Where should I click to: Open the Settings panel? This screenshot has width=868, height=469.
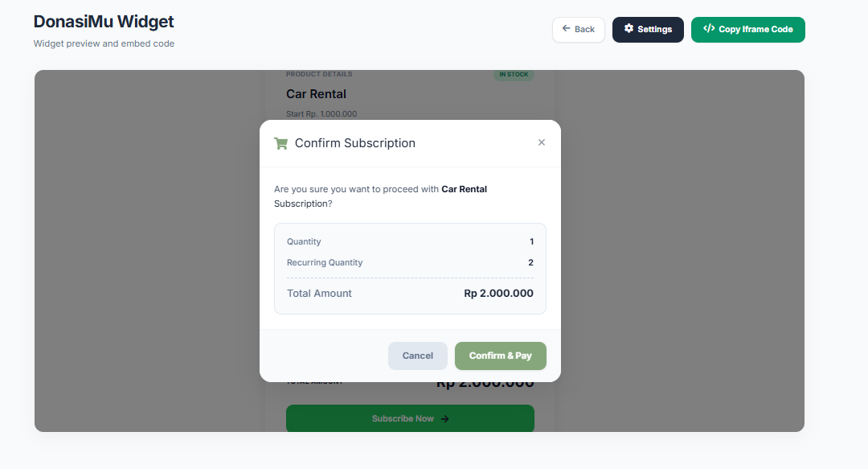648,30
